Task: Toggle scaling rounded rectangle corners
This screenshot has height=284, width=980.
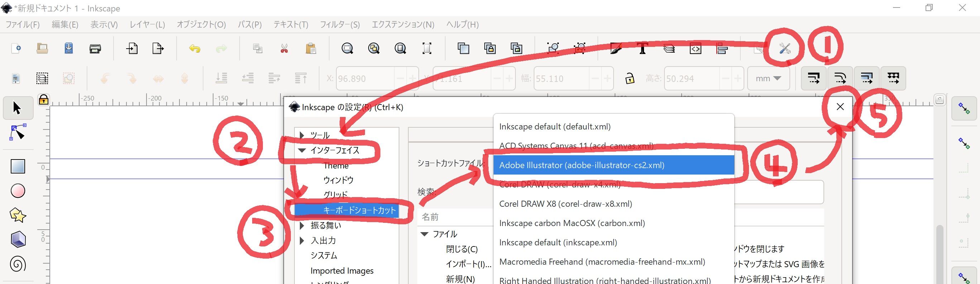Action: [x=840, y=78]
